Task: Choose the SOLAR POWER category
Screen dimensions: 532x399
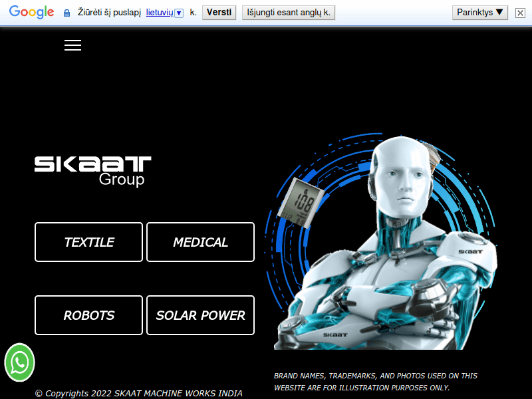Action: tap(200, 315)
